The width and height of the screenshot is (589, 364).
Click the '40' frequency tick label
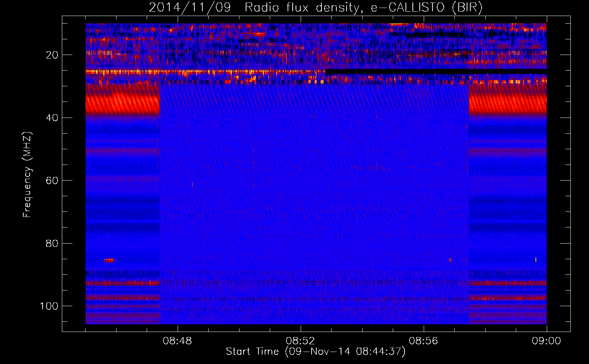point(52,118)
